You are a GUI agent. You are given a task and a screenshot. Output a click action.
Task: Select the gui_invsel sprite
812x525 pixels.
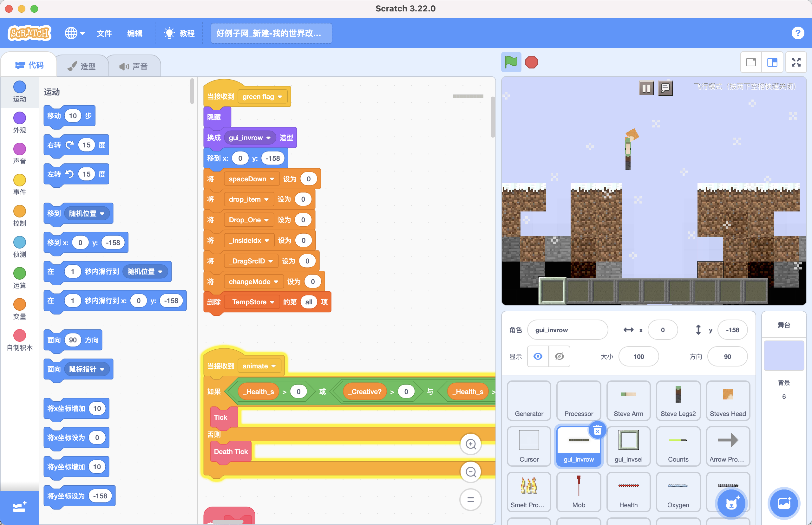(x=629, y=446)
